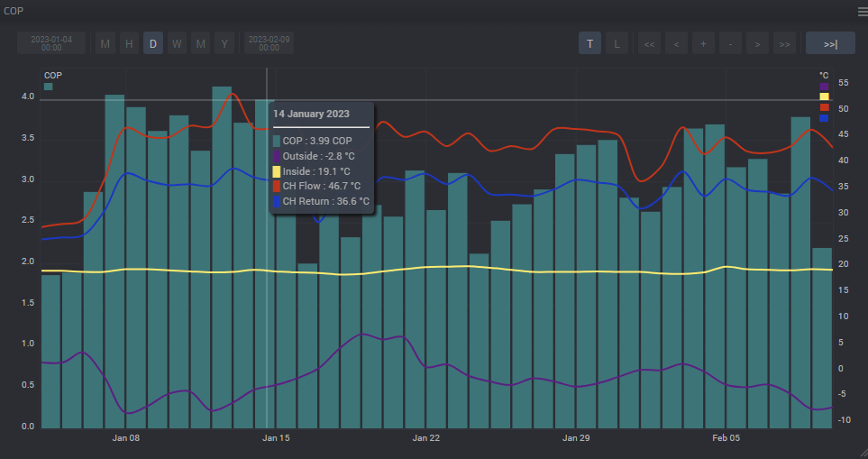Screen dimensions: 868x459
Task: Select the W weekly interval button
Action: coord(177,43)
